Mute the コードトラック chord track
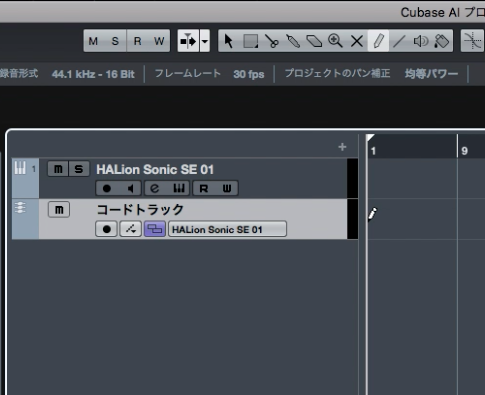This screenshot has height=395, width=485. click(x=59, y=210)
